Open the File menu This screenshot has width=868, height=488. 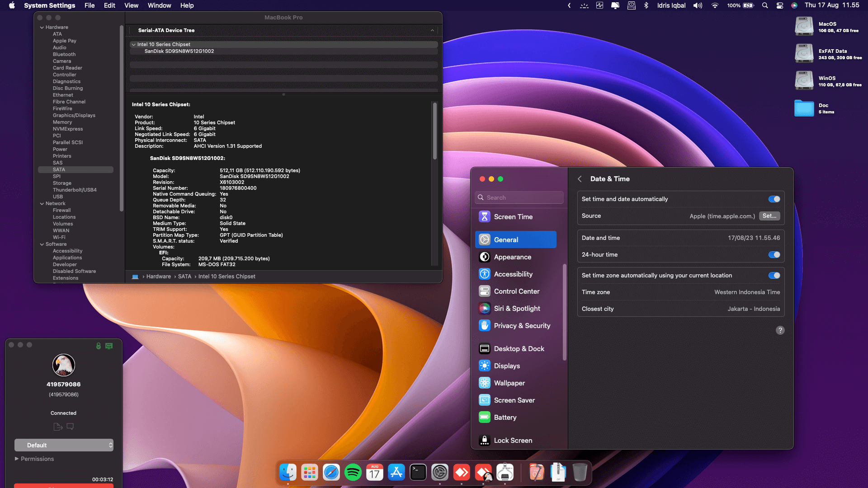(90, 5)
